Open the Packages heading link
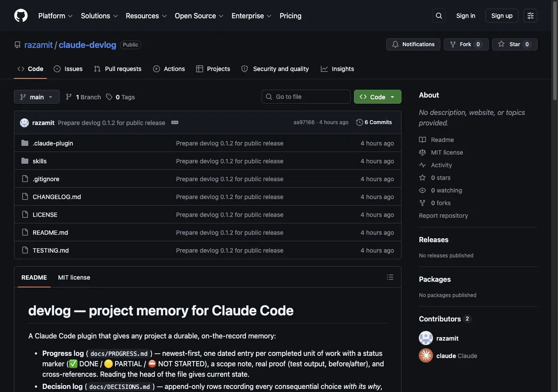 point(435,279)
